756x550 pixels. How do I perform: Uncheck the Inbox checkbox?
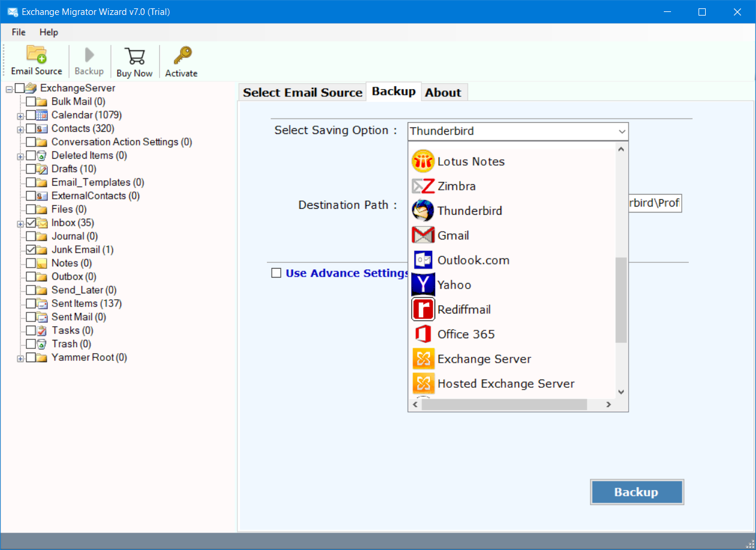31,223
